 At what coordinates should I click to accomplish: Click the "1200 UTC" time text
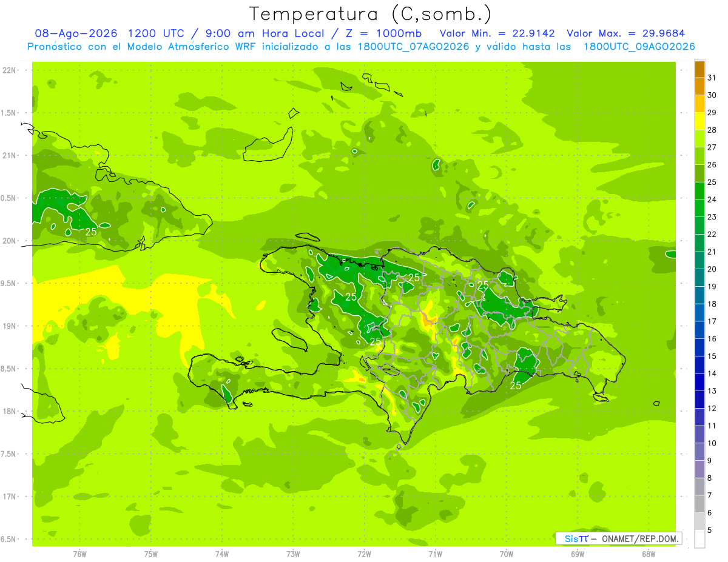[x=155, y=33]
